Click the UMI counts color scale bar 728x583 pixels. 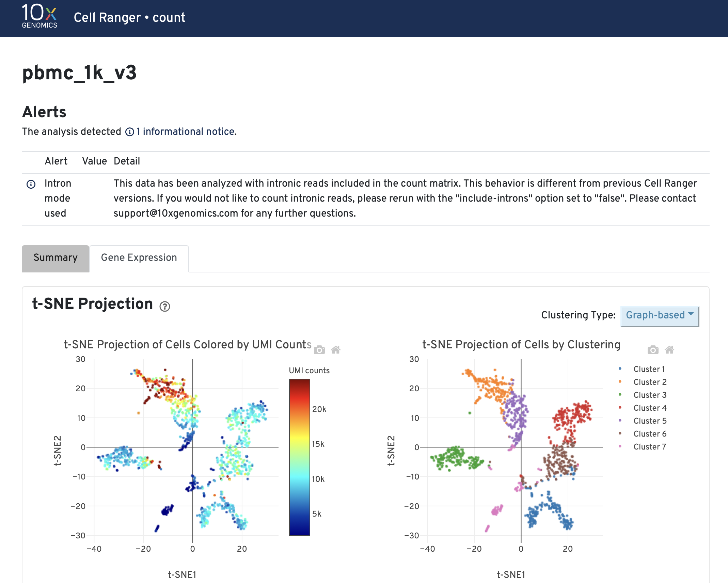tap(300, 457)
